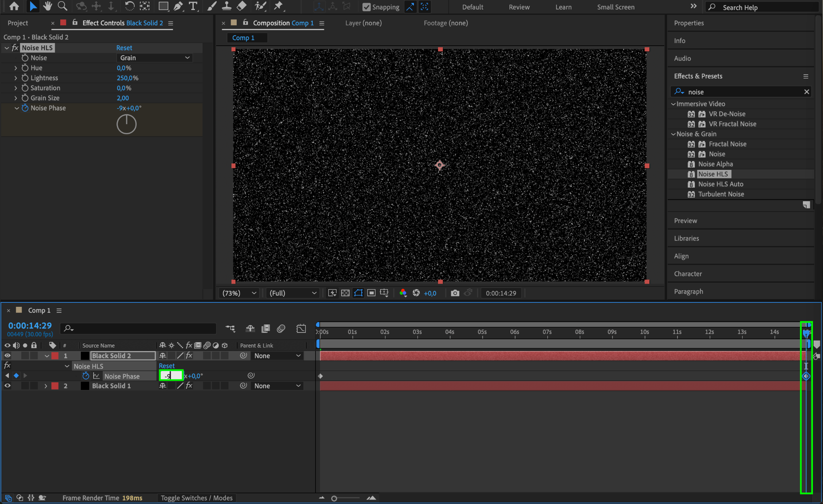Select the Zoom magnifier tool

tap(62, 6)
